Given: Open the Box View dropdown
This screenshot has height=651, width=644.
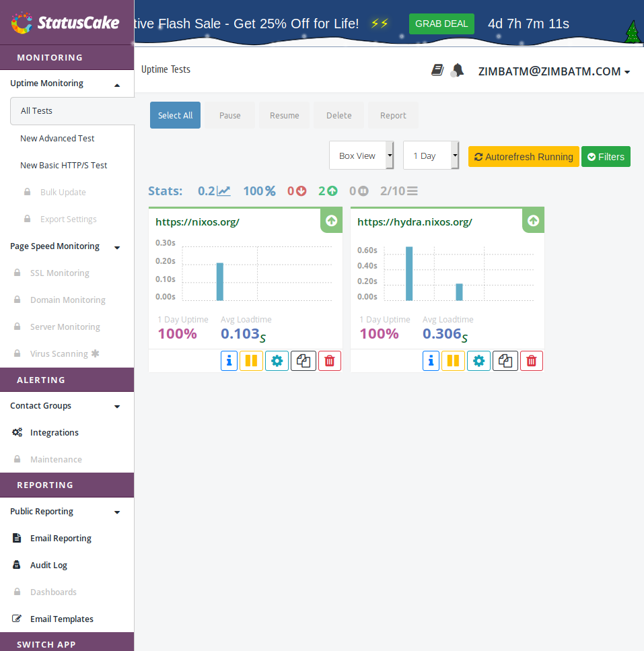Looking at the screenshot, I should click(x=361, y=156).
